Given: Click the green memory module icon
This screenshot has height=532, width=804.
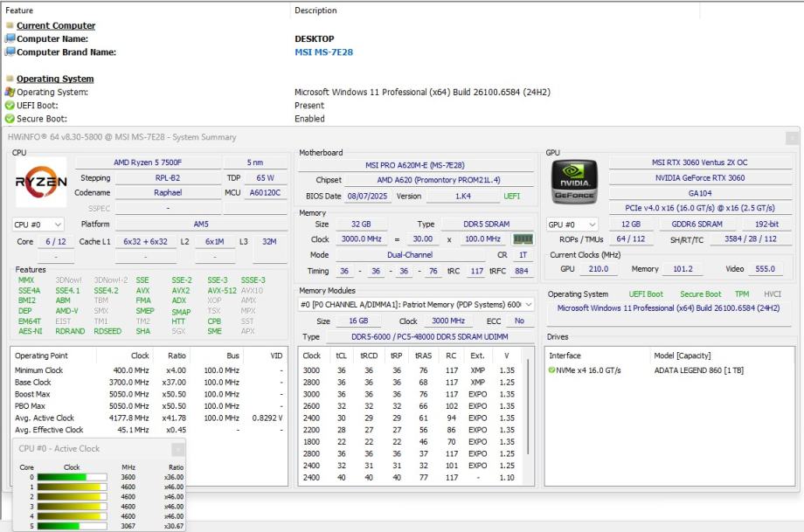Looking at the screenshot, I should click(x=523, y=238).
